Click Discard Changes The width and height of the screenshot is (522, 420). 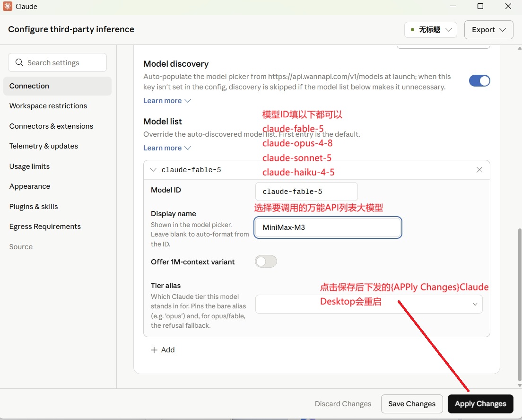(x=343, y=403)
